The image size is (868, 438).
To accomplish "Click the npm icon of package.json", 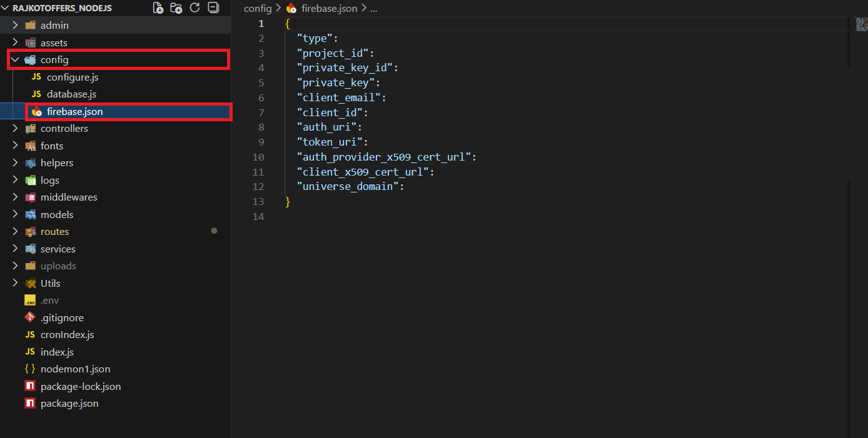I will (30, 404).
